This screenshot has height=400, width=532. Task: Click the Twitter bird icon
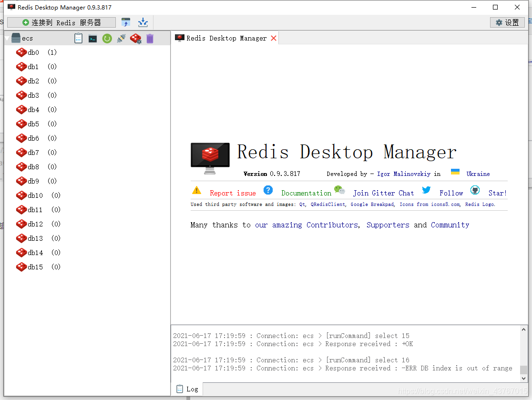pos(427,190)
